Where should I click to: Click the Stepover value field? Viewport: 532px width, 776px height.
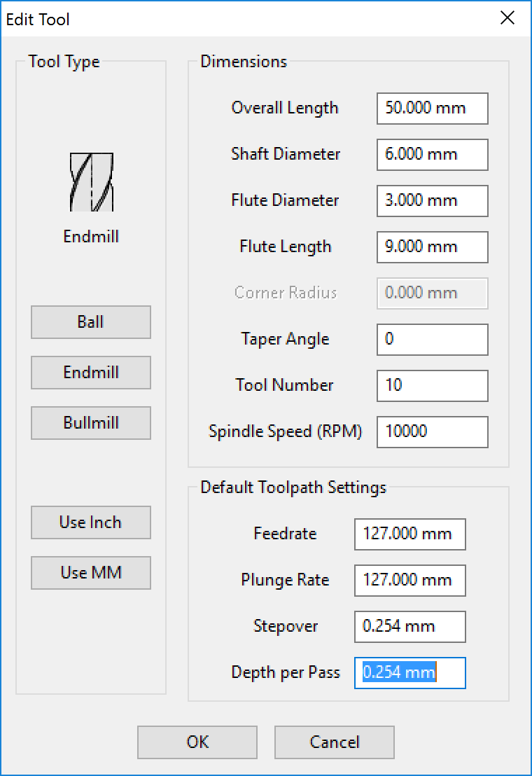coord(410,627)
